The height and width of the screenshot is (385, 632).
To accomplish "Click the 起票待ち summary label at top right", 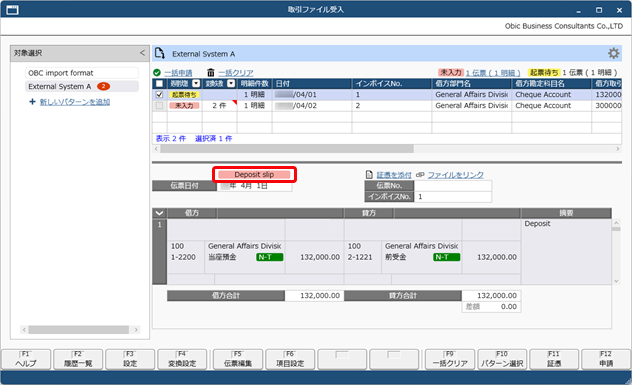I will (x=544, y=73).
